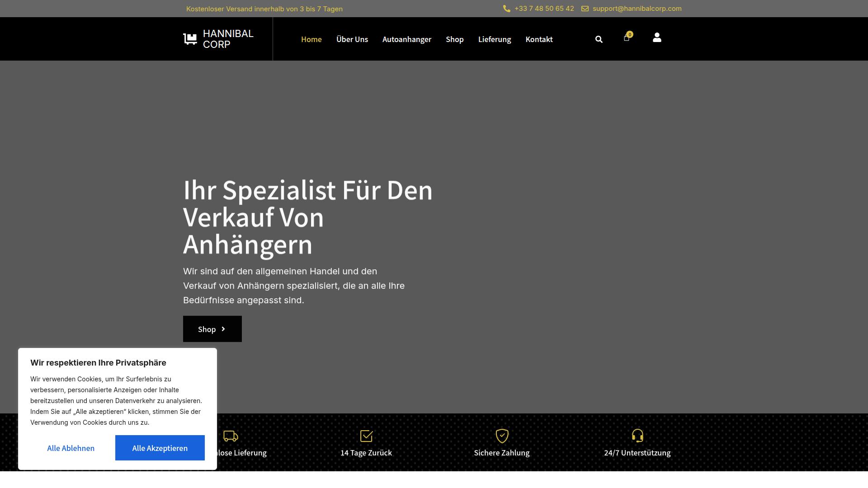
Task: Click the cart count badge
Action: (x=630, y=34)
